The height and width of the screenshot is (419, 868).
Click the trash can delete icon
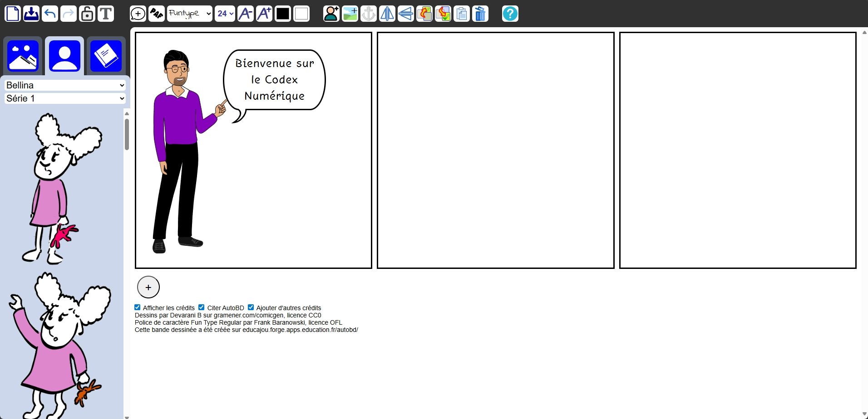coord(480,14)
